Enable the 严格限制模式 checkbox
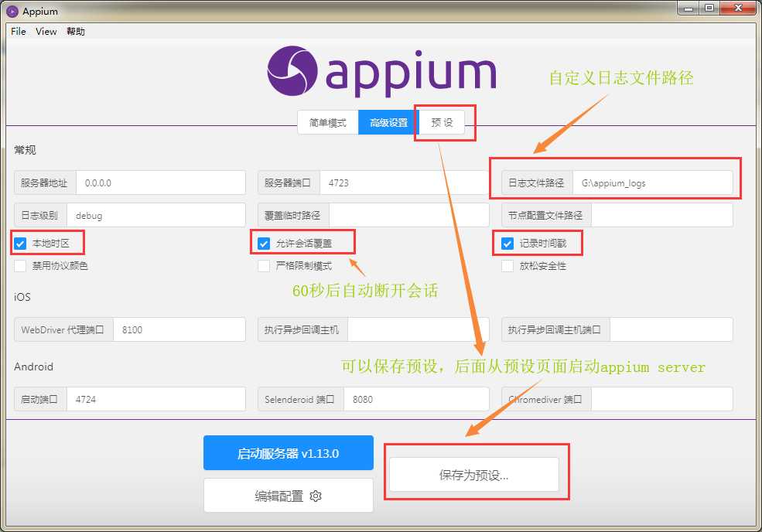762x532 pixels. [263, 266]
